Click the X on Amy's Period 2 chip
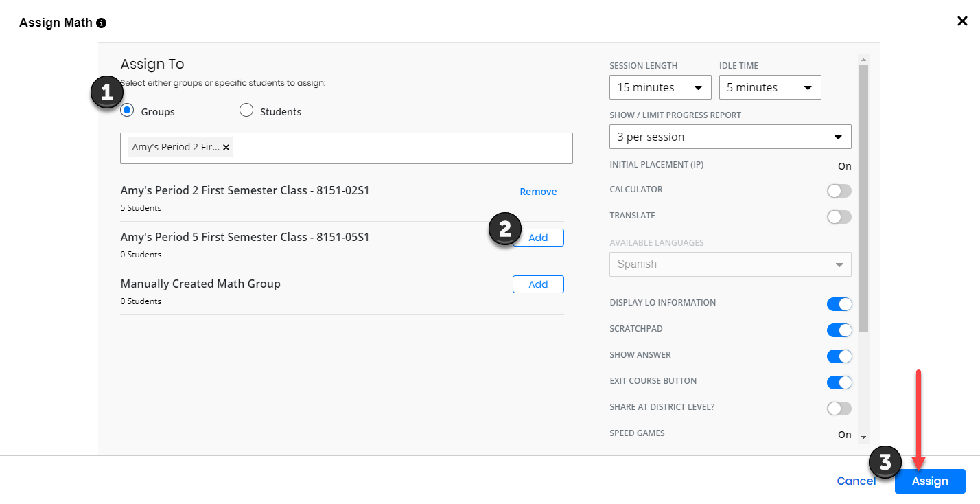 point(226,146)
